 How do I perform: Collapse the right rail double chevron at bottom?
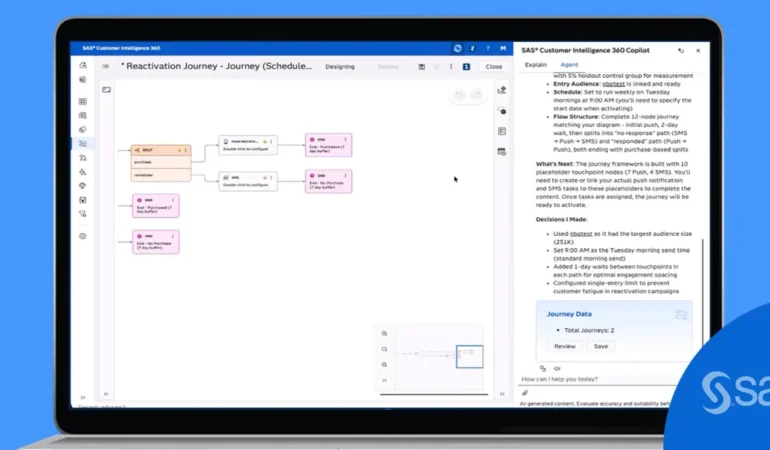[x=502, y=394]
